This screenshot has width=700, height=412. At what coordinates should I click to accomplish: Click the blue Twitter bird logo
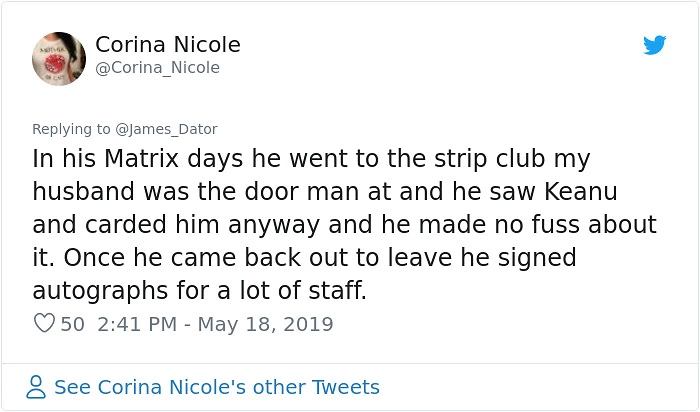pos(654,45)
